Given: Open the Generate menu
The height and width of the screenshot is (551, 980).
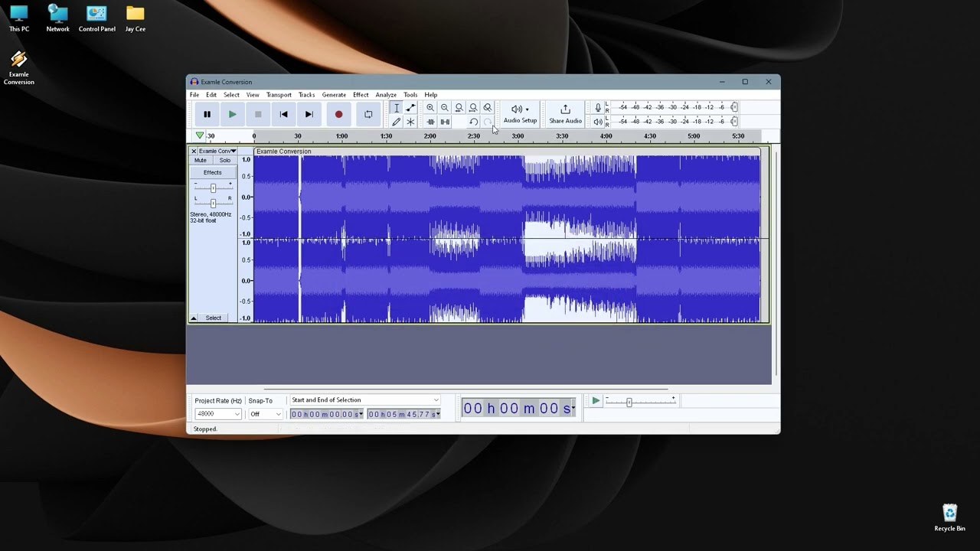Looking at the screenshot, I should (x=334, y=95).
